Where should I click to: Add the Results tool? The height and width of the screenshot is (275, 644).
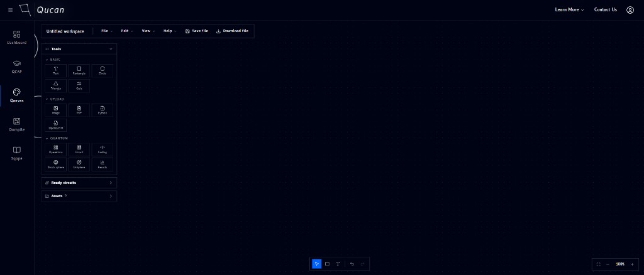(x=103, y=164)
